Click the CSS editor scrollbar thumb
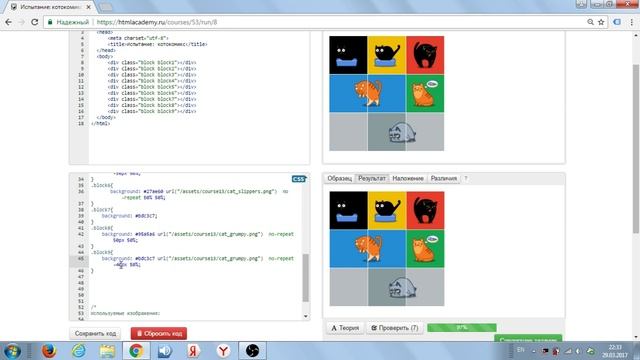 (305, 278)
